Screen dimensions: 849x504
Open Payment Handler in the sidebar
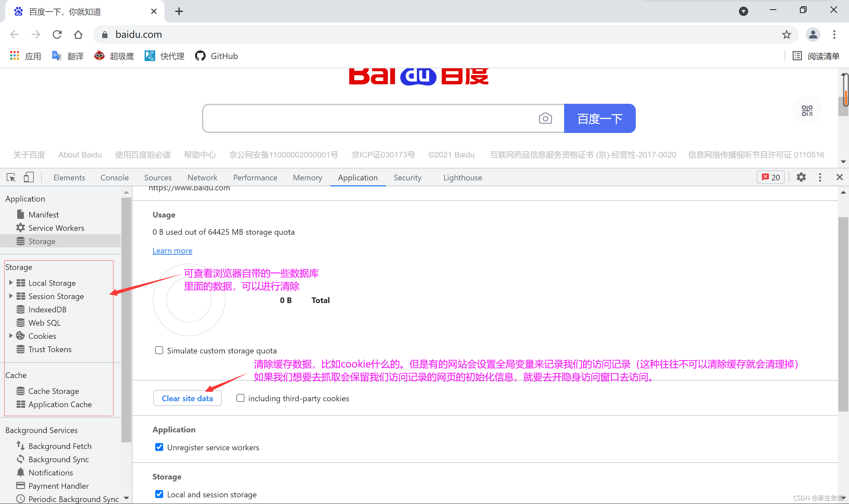click(x=58, y=486)
